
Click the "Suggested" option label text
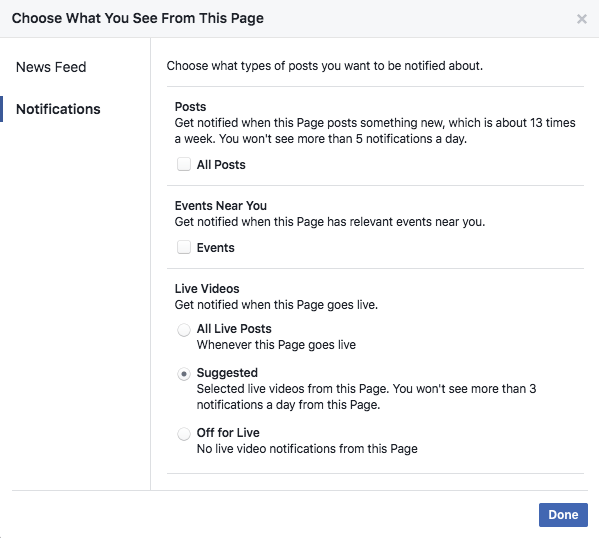(x=227, y=373)
